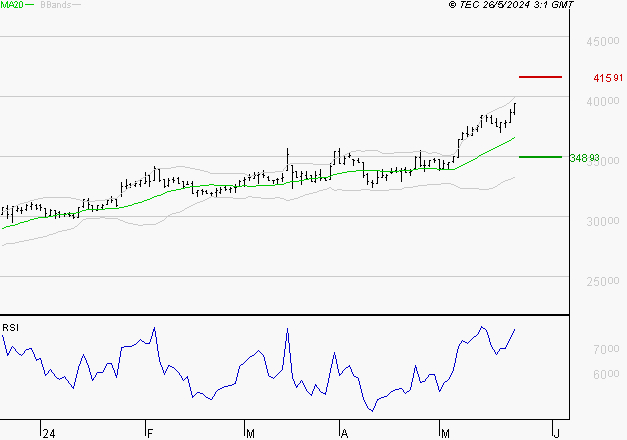This screenshot has width=627, height=440.
Task: Click the '24' year marker on time axis
Action: [49, 434]
